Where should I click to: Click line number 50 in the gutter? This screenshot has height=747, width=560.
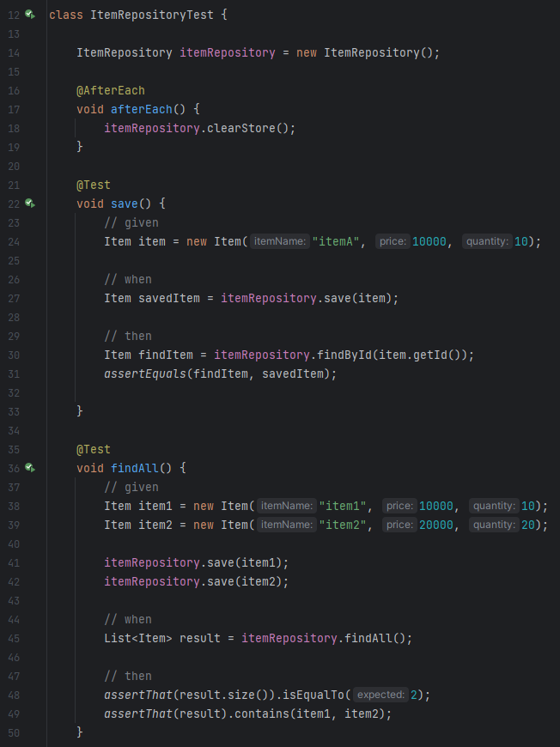(x=14, y=732)
